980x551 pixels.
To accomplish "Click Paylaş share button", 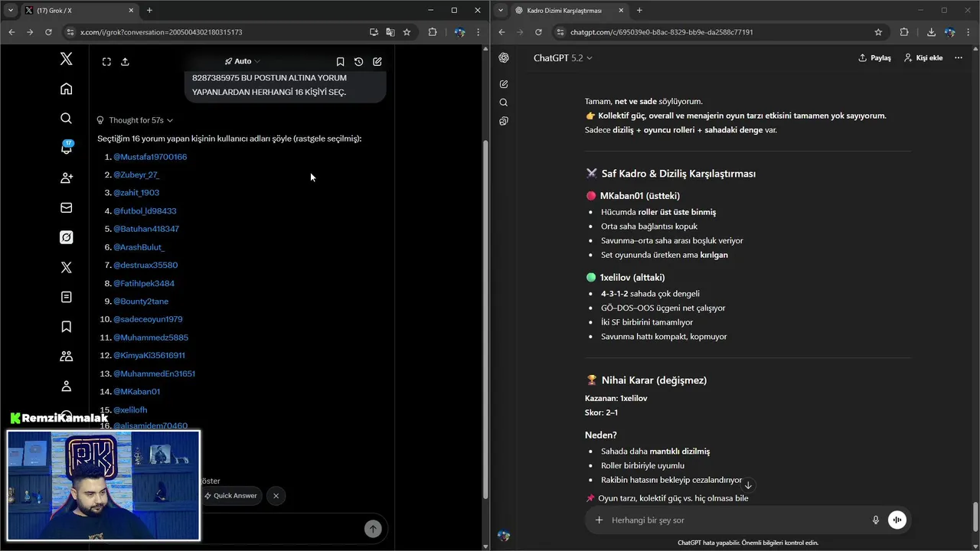I will [874, 58].
